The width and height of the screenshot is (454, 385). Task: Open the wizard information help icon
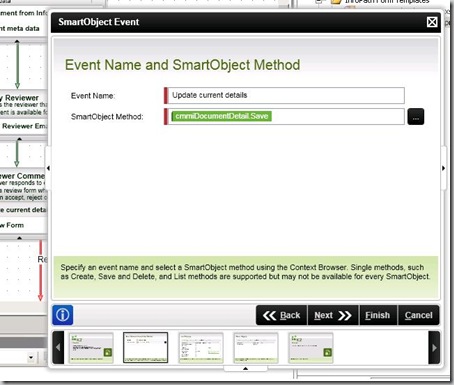(x=63, y=315)
